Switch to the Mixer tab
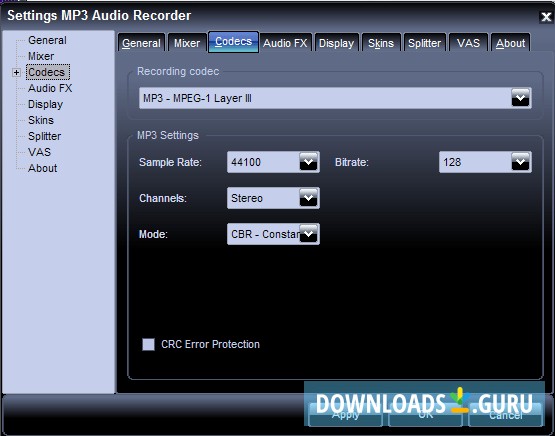Screen dimensions: 555x436 point(187,43)
